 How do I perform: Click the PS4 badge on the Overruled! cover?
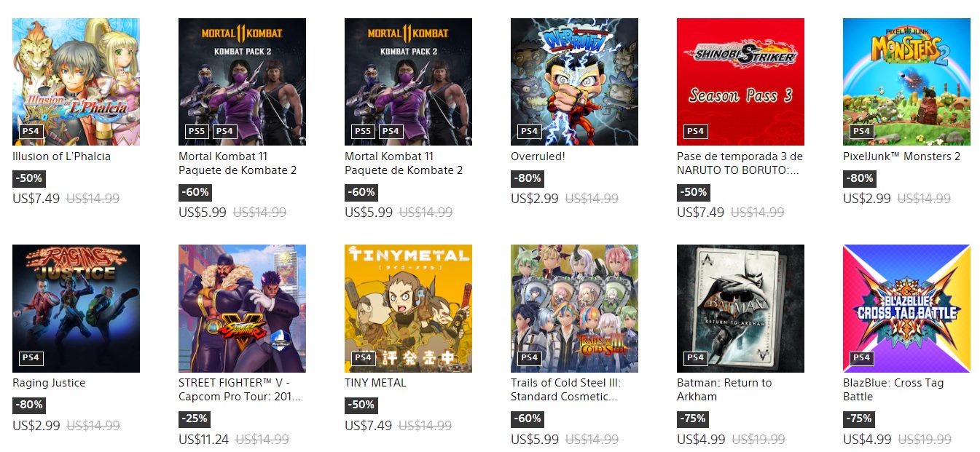coord(529,132)
